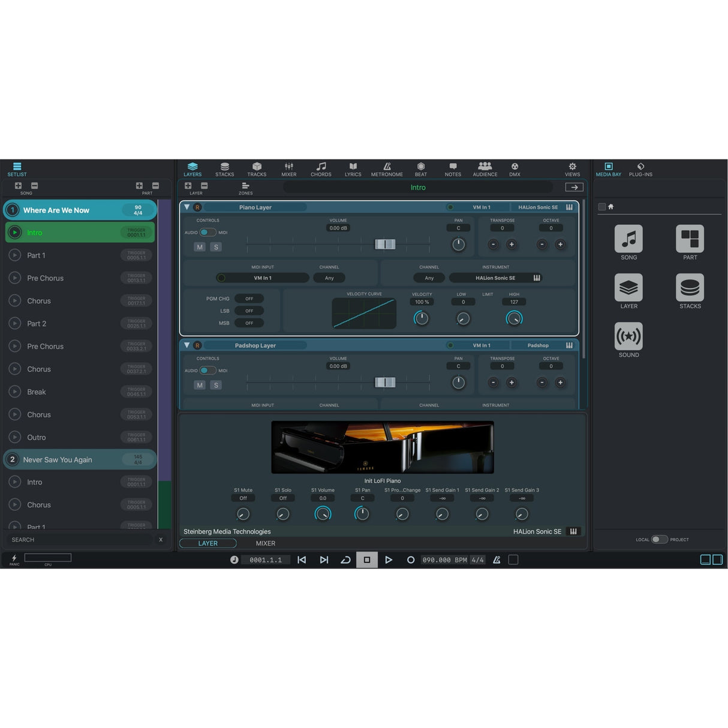Open the Chords panel
This screenshot has width=728, height=728.
[321, 169]
